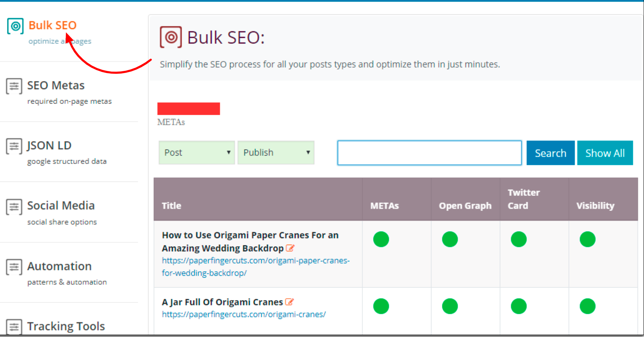
Task: Select the Social Media sliders icon
Action: coord(14,207)
